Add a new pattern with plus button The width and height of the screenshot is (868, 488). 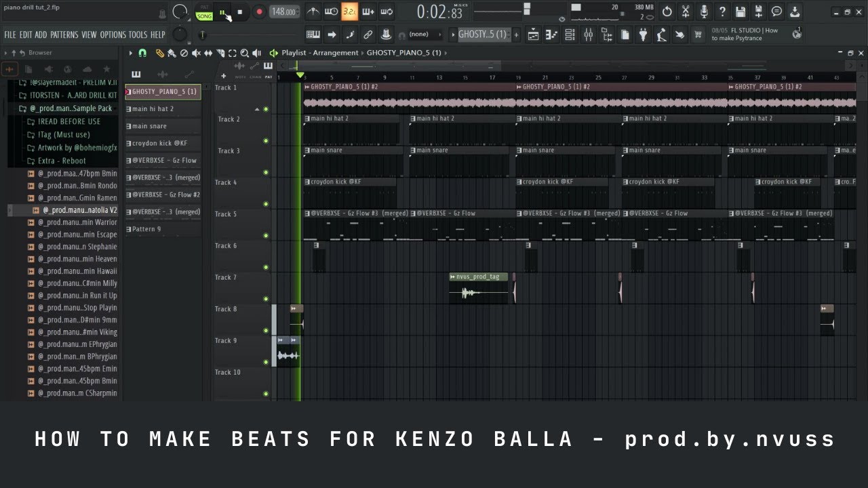[516, 35]
